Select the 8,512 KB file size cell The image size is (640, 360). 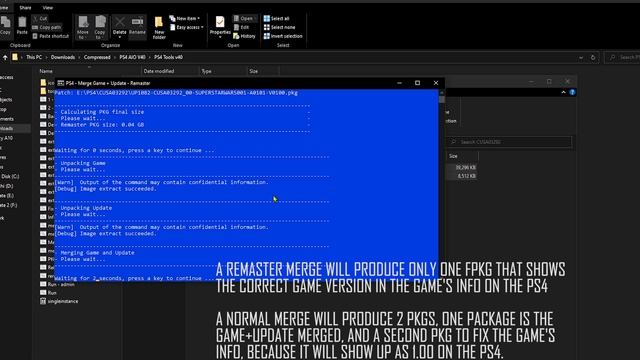467,176
